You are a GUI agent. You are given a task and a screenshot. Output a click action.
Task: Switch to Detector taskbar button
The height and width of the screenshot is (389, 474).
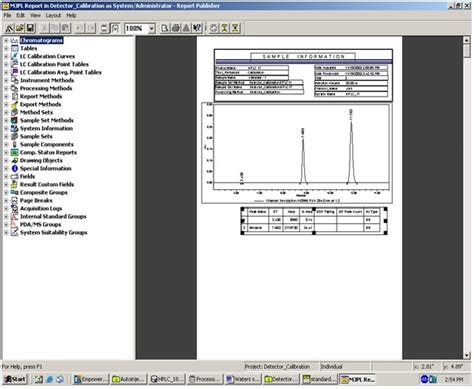[281, 379]
